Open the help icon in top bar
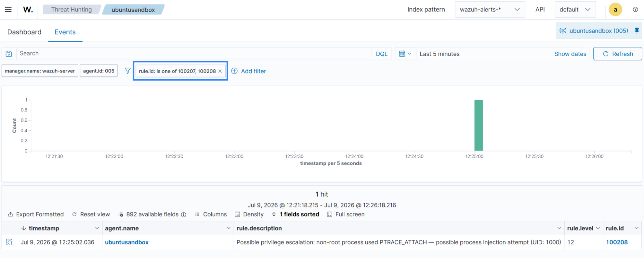Image resolution: width=644 pixels, height=258 pixels. pos(635,9)
